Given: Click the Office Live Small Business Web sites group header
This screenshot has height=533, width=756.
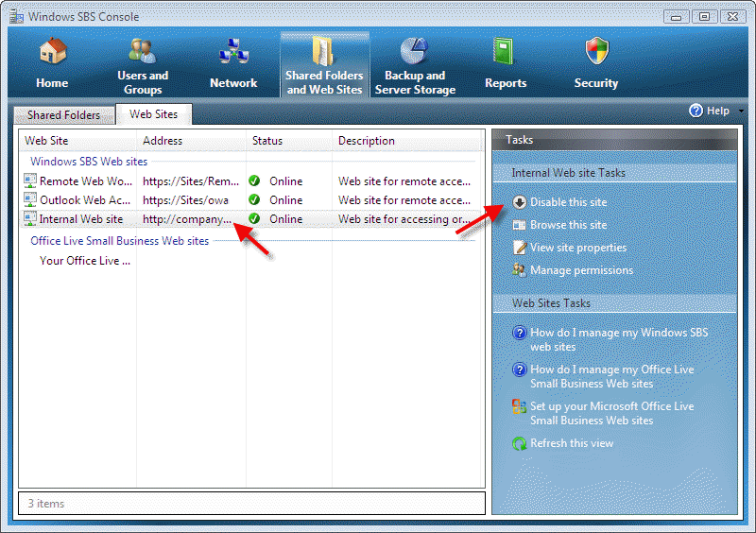Looking at the screenshot, I should pos(120,241).
